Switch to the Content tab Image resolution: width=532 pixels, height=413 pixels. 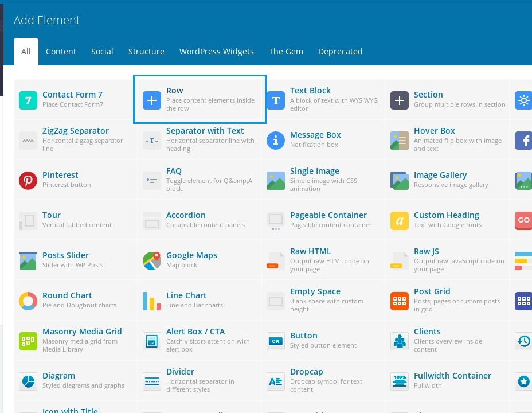(61, 52)
